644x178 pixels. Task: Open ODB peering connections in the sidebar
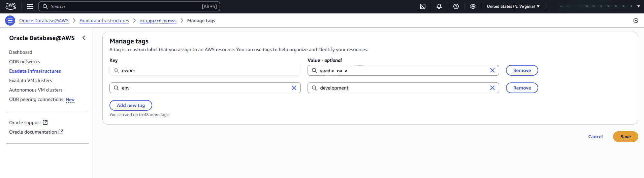(x=36, y=99)
